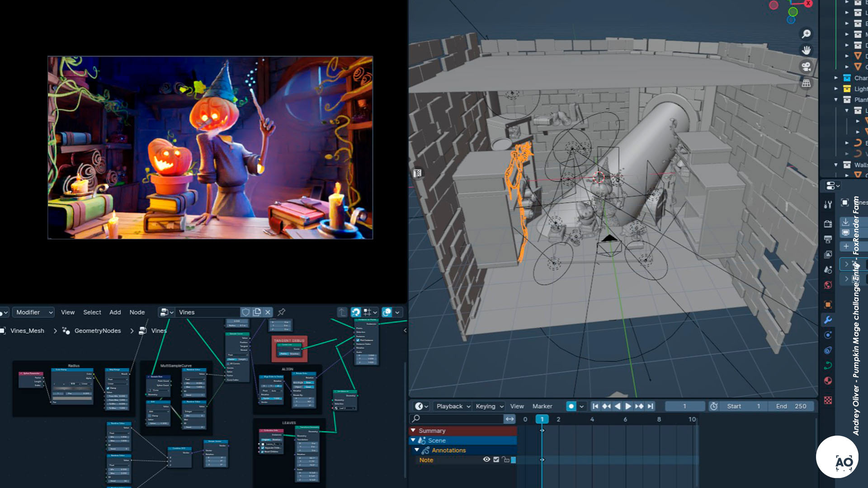Click the pan hand icon in viewport
Image resolution: width=868 pixels, height=488 pixels.
point(806,50)
